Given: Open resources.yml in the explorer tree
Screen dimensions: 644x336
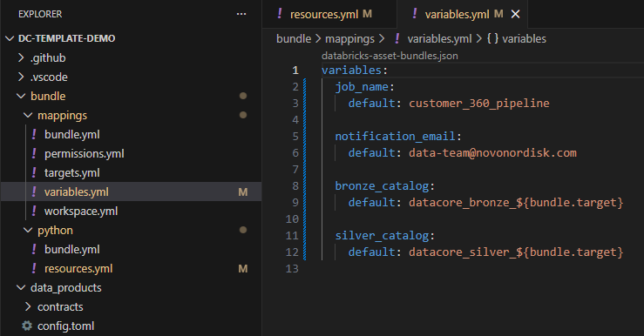Looking at the screenshot, I should click(x=78, y=269).
